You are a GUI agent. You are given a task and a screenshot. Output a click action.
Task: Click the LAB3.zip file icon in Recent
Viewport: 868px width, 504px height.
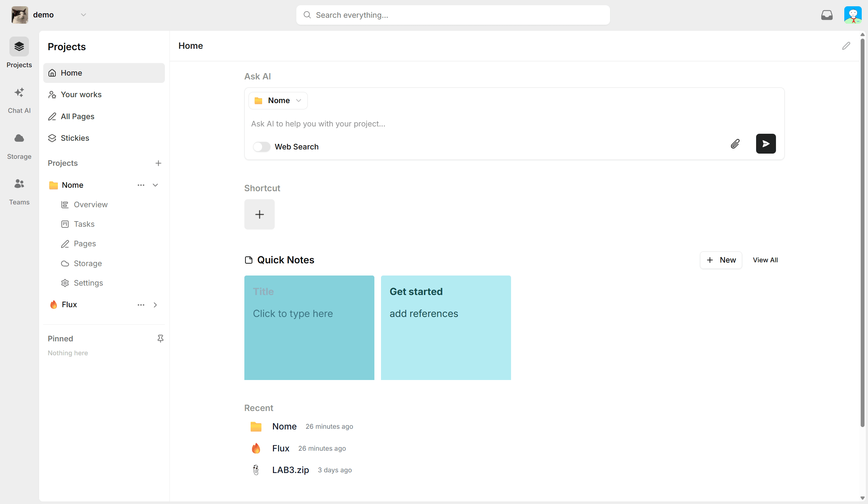pos(256,470)
